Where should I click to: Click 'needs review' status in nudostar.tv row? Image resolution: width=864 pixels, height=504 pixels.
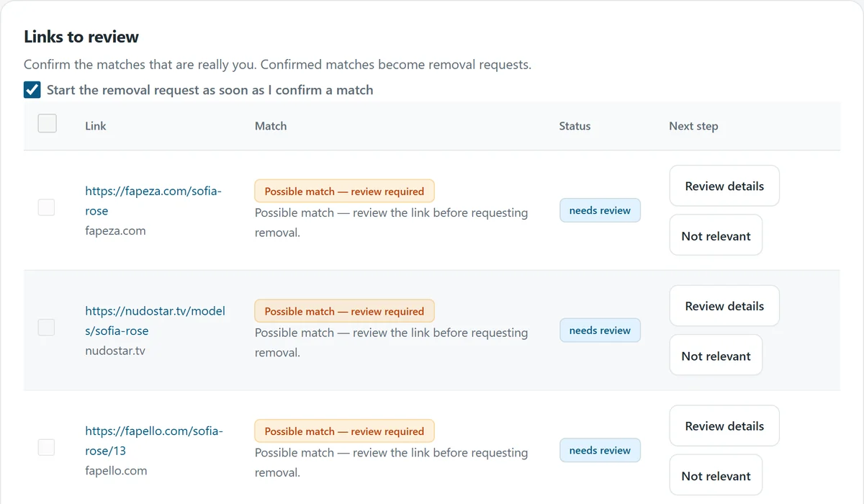(600, 330)
